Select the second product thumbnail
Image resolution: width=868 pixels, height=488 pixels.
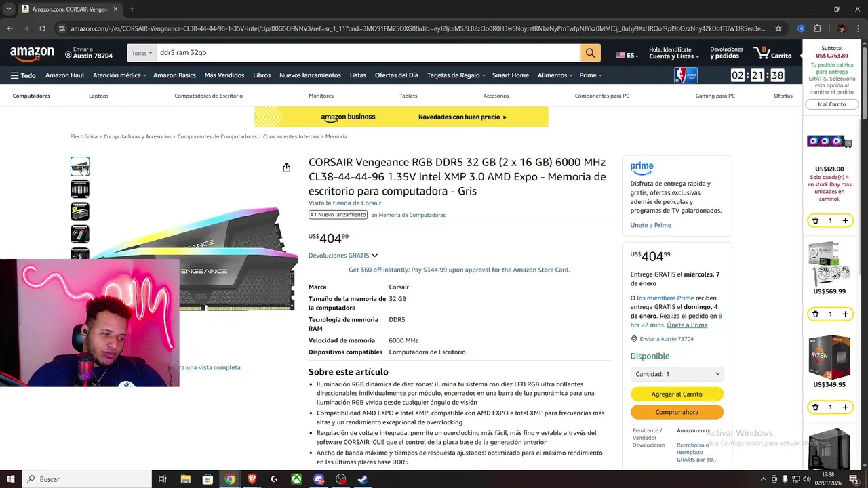tap(80, 188)
